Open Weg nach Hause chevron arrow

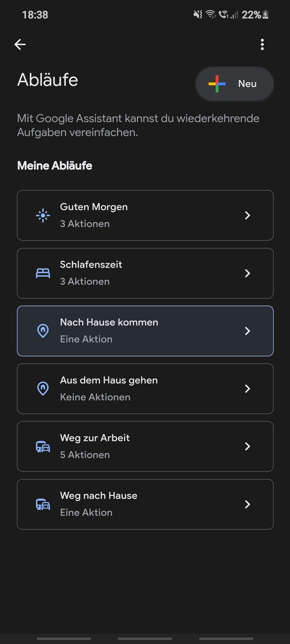[247, 504]
